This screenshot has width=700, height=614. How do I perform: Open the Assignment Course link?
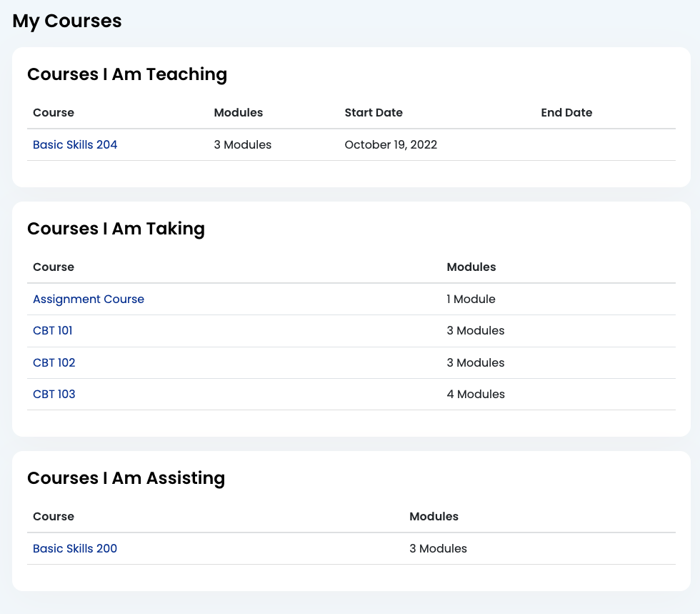(x=89, y=299)
